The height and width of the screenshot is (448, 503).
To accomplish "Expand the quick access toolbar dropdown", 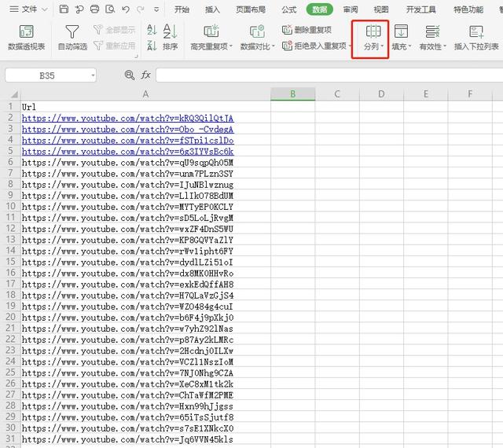I will 156,9.
